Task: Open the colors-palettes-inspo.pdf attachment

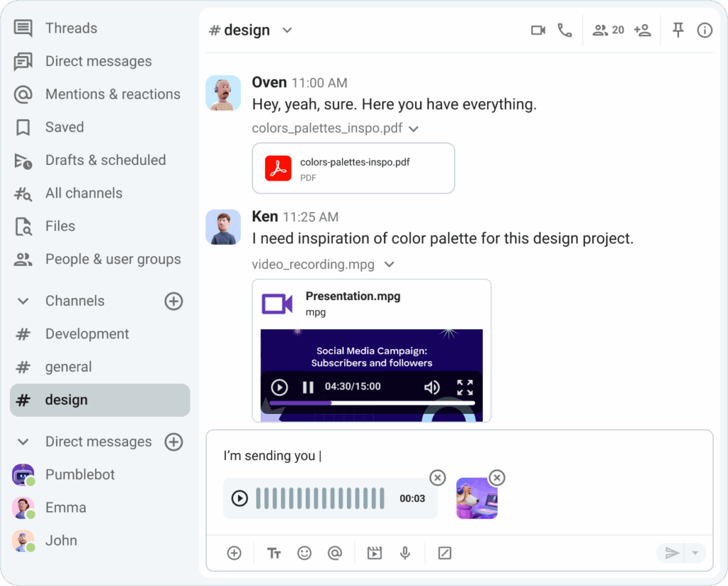Action: coord(353,169)
